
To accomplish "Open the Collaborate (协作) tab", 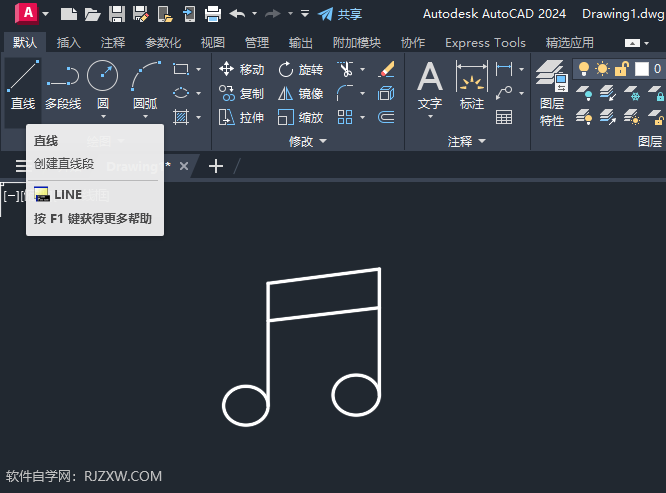I will pyautogui.click(x=412, y=42).
